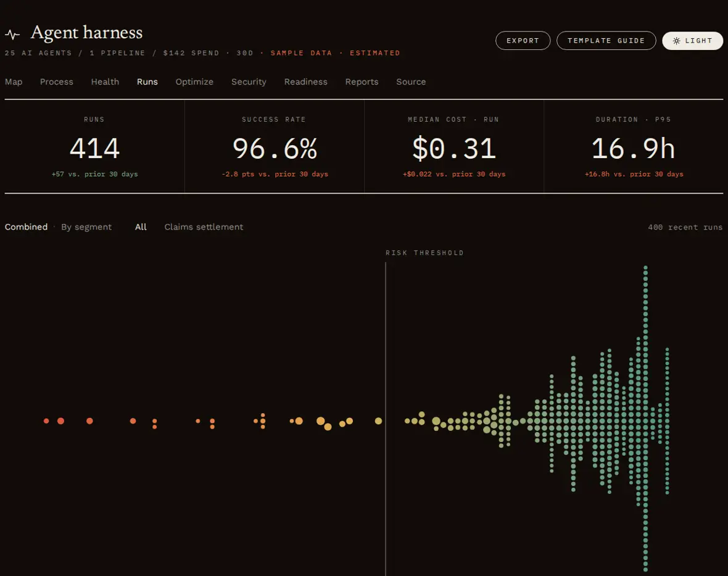Click the $0.31 median cost value

click(454, 149)
